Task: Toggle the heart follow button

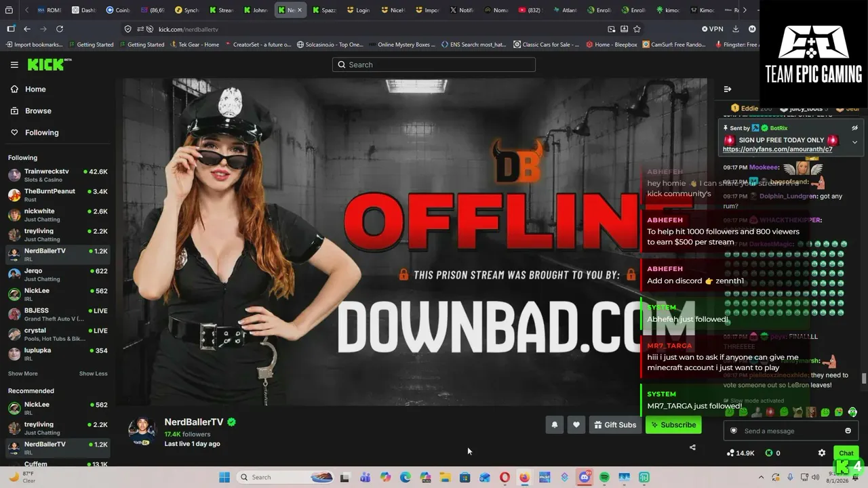Action: coord(576,425)
